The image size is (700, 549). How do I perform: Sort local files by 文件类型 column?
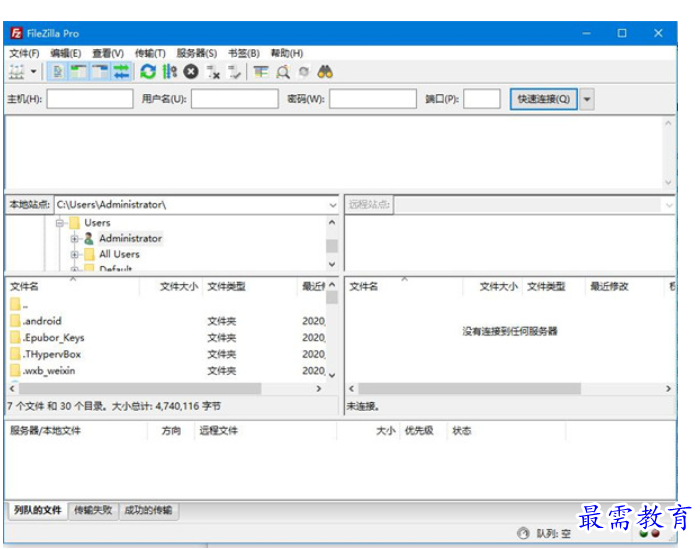[226, 287]
